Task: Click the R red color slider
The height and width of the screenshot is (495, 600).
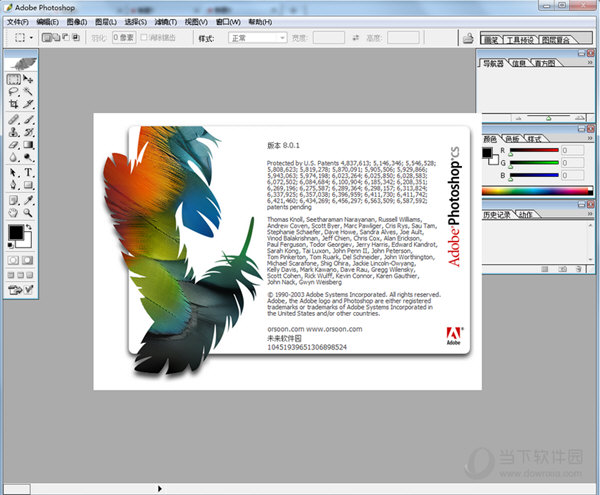Action: (534, 150)
